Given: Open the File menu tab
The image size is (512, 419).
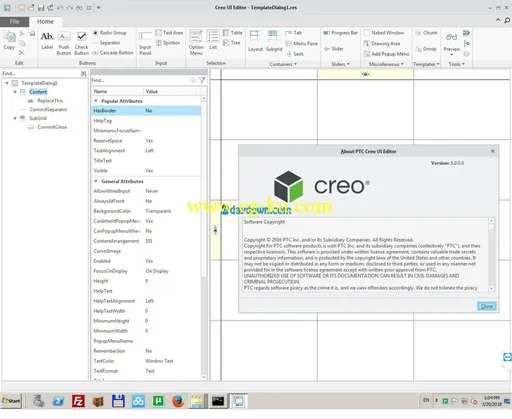Looking at the screenshot, I should click(x=14, y=22).
